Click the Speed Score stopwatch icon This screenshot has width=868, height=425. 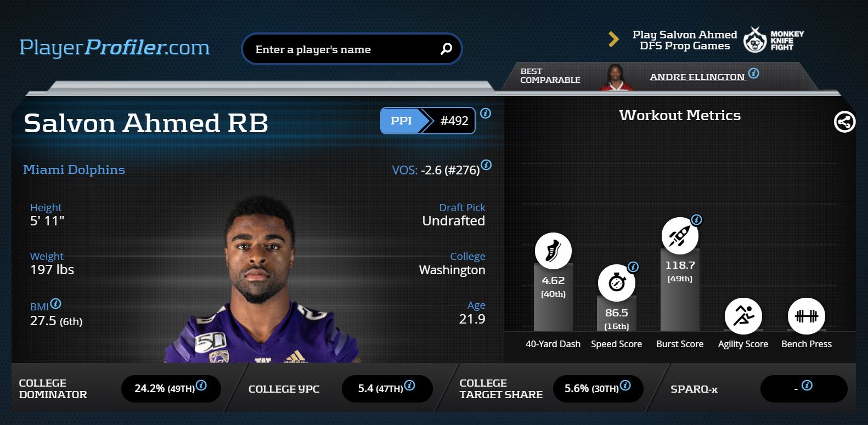click(616, 283)
